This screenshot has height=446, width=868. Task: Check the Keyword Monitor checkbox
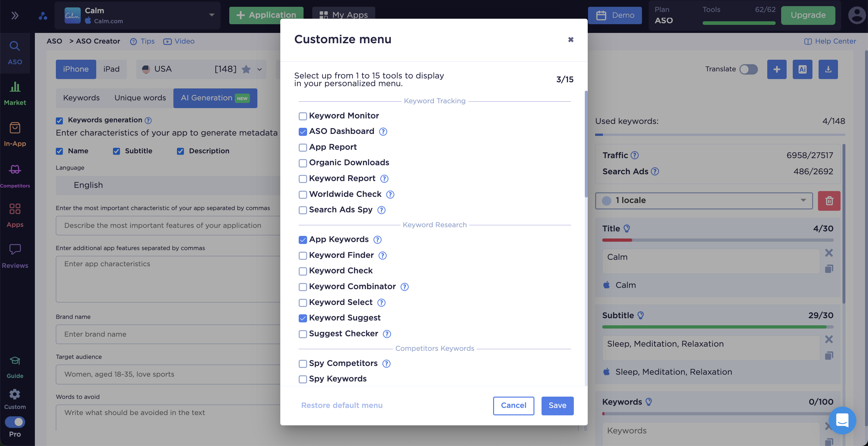tap(303, 116)
